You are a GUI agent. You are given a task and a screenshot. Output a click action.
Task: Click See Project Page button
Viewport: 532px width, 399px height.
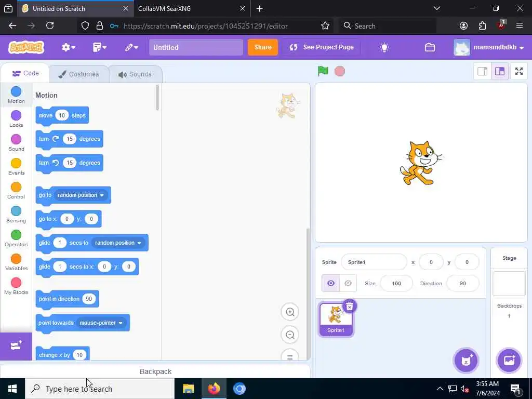point(322,47)
